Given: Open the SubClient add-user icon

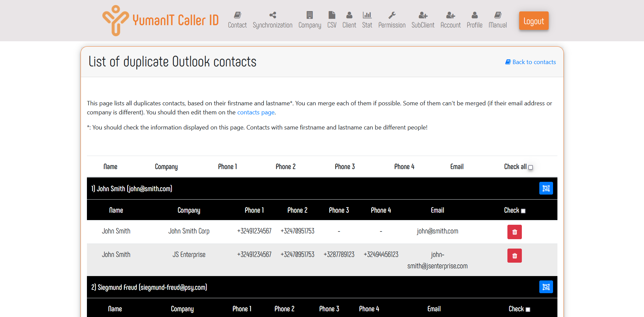Looking at the screenshot, I should point(423,15).
